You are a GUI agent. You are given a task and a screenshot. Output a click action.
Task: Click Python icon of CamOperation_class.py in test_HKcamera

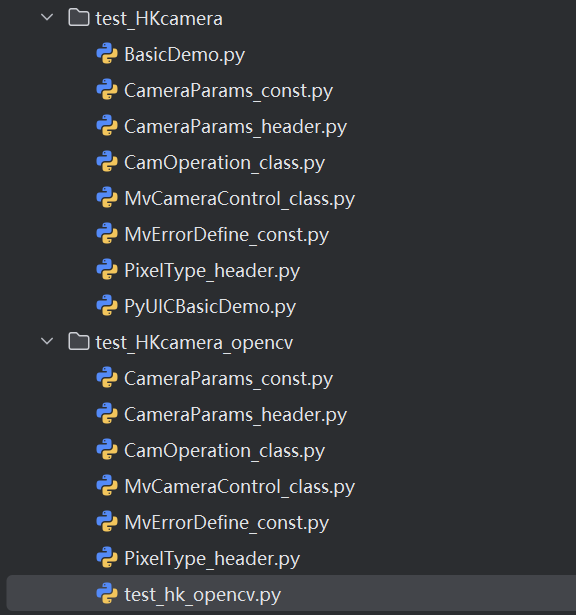[x=107, y=162]
